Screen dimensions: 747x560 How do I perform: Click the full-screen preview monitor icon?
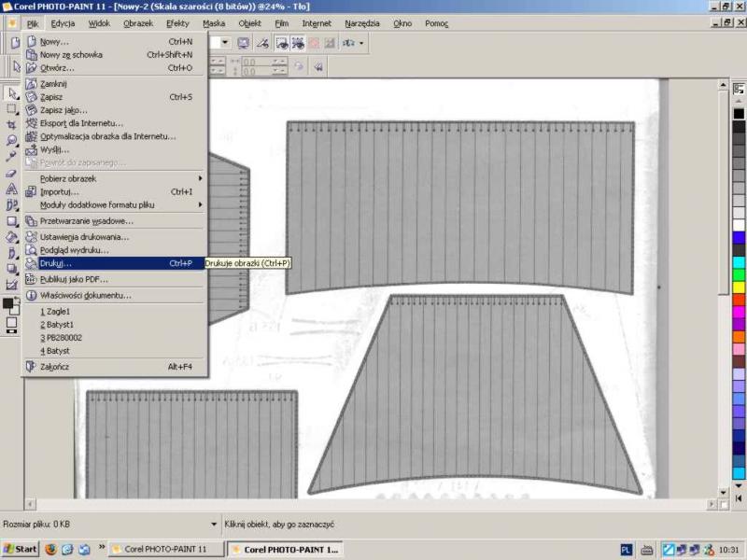pyautogui.click(x=243, y=43)
